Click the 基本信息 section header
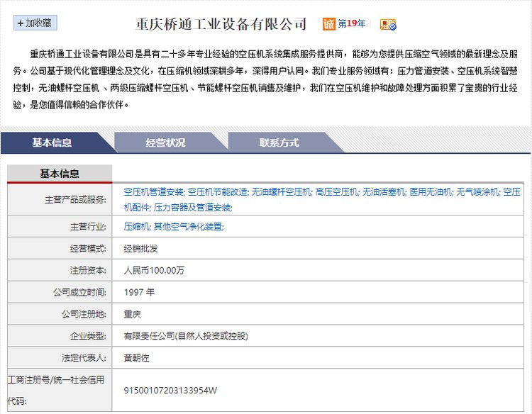This screenshot has width=532, height=414. tap(60, 174)
